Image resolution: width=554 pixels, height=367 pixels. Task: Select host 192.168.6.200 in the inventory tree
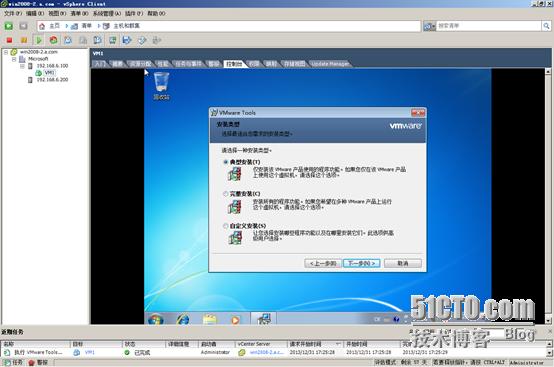(52, 80)
